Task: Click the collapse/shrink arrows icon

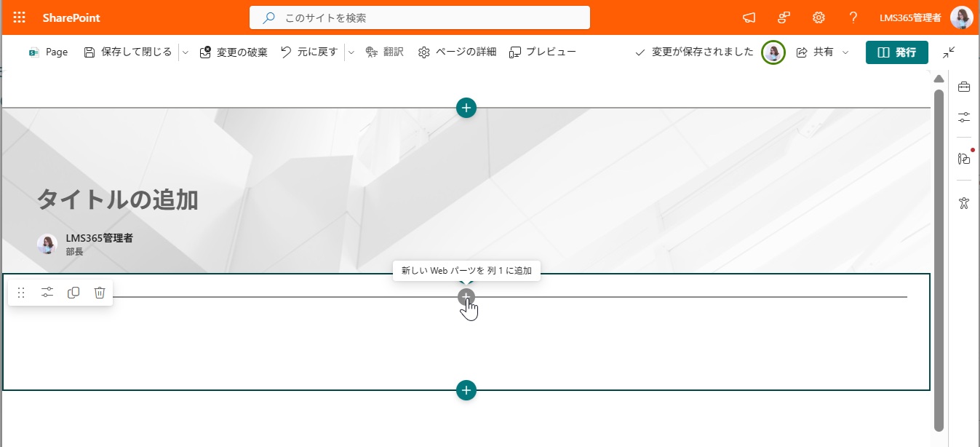Action: coord(949,52)
